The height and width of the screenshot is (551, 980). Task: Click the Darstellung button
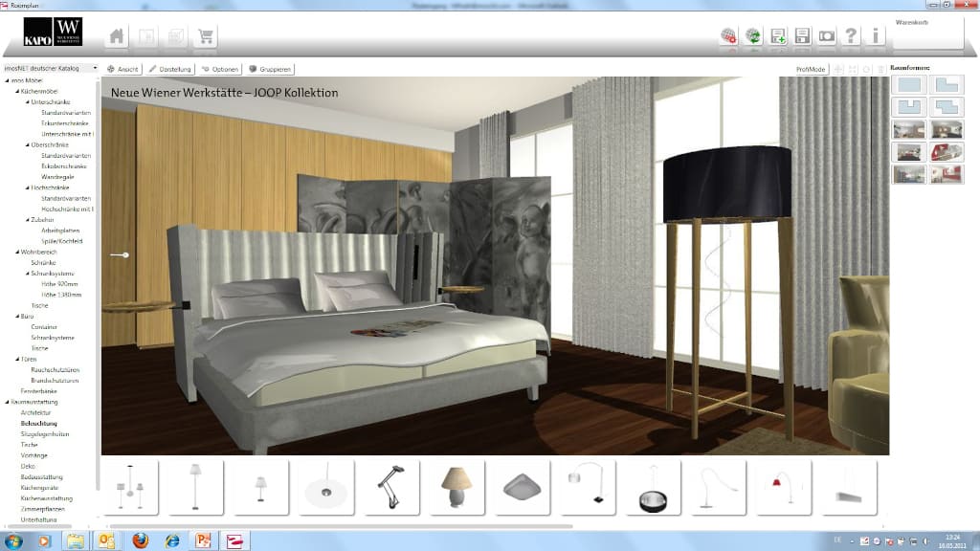tap(172, 69)
